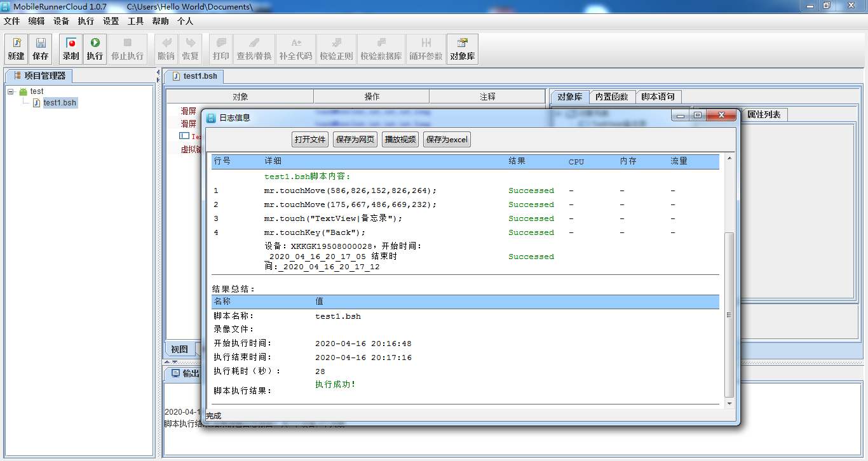Image resolution: width=868 pixels, height=461 pixels.
Task: Collapse the 项目管理器 panel with its arrow
Action: [x=158, y=73]
